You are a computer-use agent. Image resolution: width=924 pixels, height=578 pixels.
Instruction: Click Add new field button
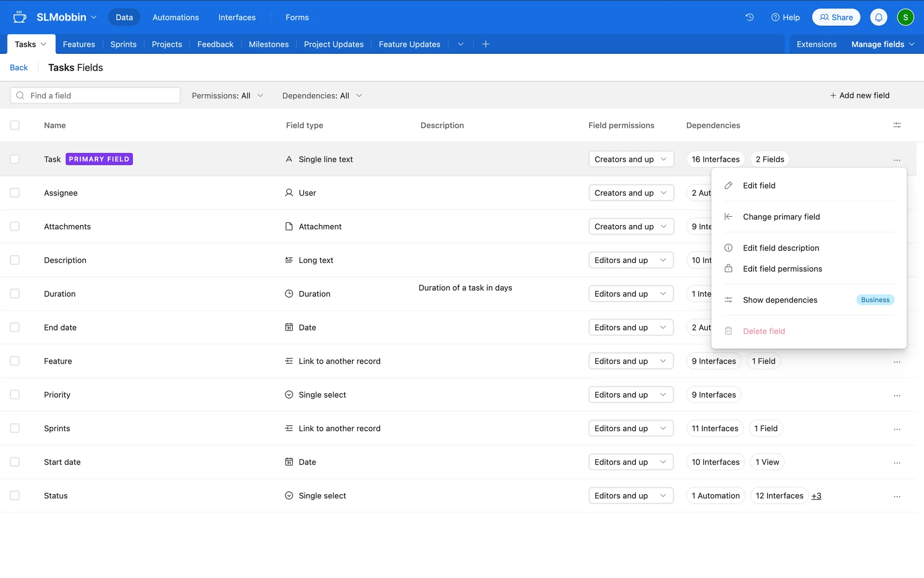pyautogui.click(x=860, y=95)
